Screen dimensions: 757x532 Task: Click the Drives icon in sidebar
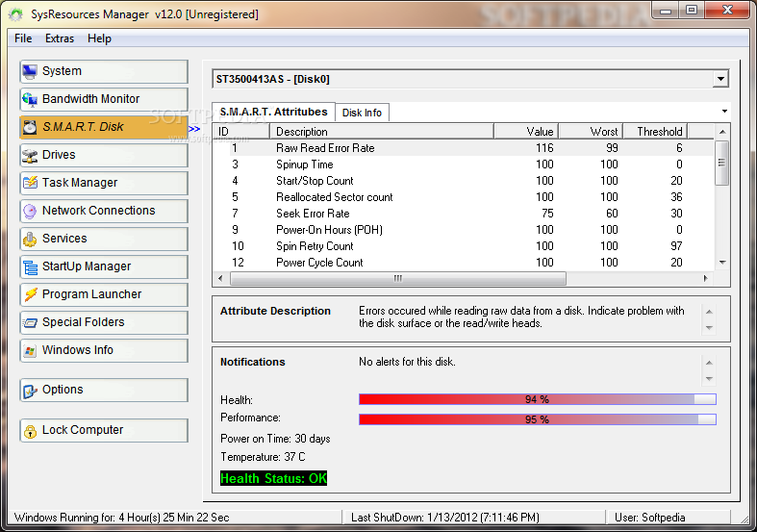[30, 155]
